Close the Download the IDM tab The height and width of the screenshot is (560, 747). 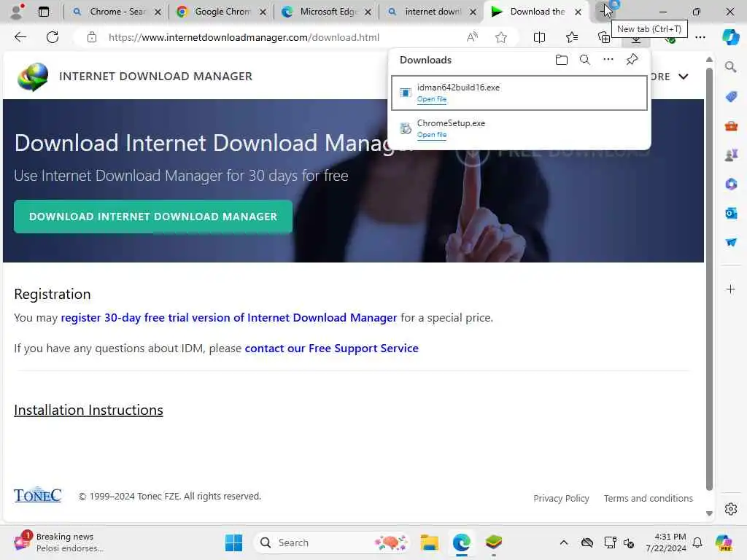click(x=578, y=12)
